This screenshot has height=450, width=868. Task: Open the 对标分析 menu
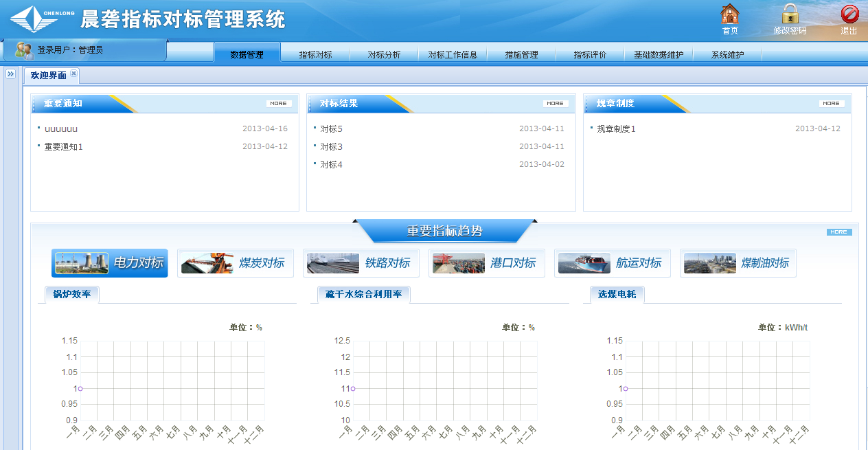click(384, 54)
